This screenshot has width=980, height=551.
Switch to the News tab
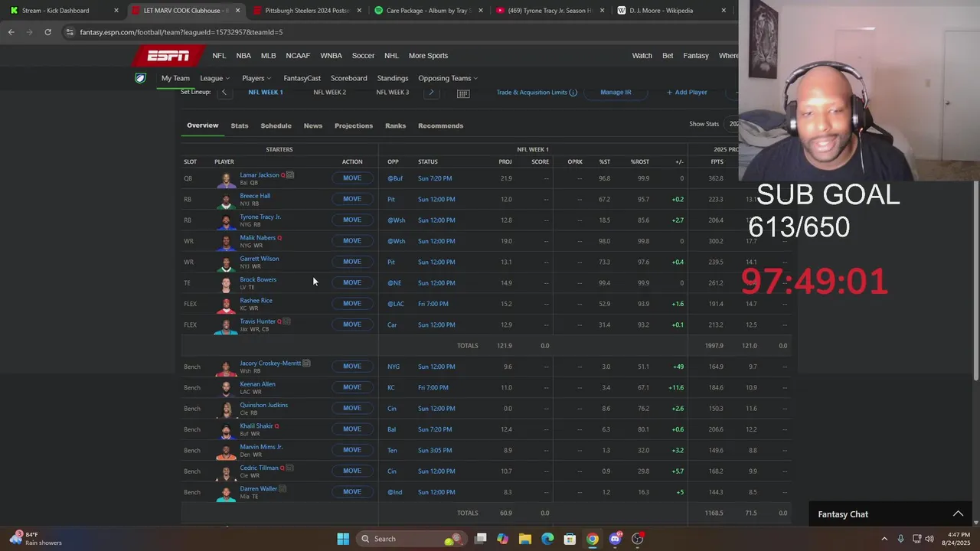tap(313, 126)
